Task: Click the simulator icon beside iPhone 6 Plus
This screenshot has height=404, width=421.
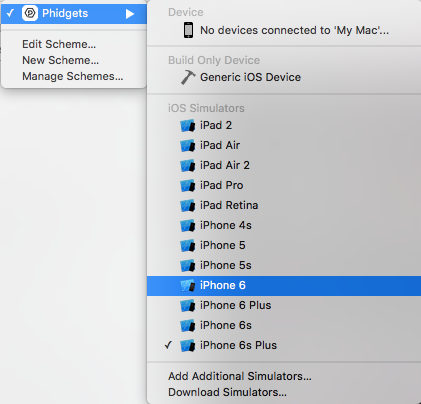Action: pos(188,306)
